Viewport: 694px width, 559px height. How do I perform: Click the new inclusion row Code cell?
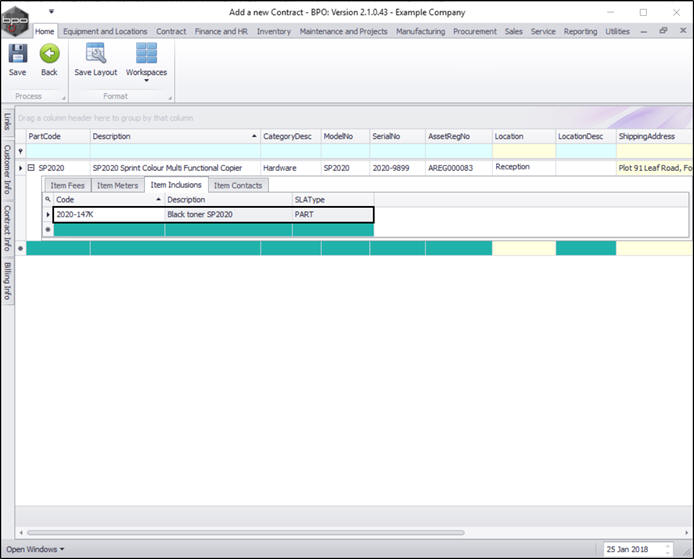click(x=109, y=230)
